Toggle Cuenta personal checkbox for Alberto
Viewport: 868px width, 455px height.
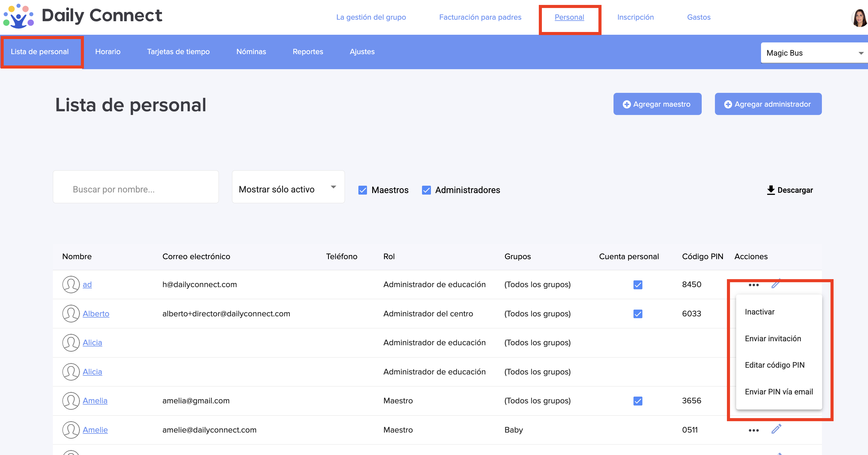tap(637, 314)
